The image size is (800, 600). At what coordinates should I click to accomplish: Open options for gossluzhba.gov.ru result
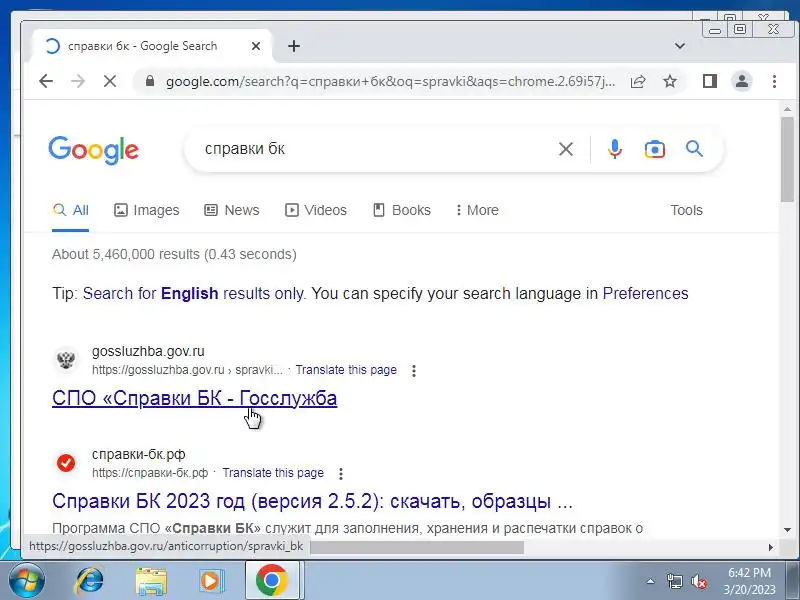click(414, 371)
